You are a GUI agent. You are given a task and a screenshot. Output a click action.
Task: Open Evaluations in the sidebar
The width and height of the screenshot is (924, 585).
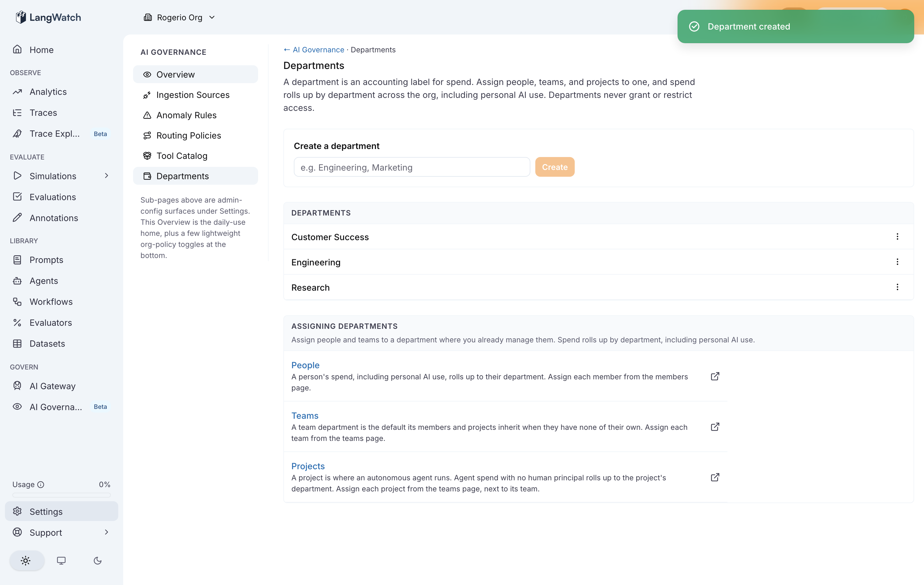(x=61, y=197)
